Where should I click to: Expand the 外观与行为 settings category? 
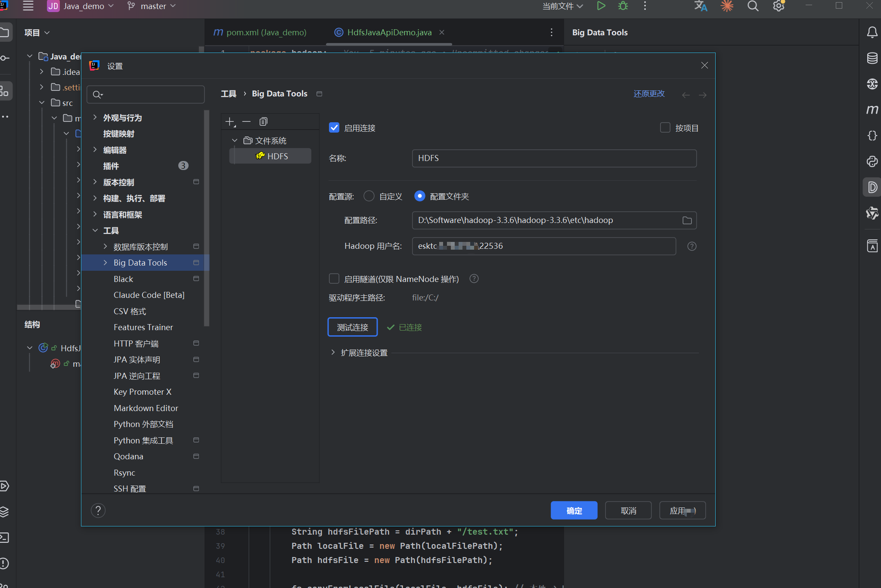pyautogui.click(x=95, y=118)
